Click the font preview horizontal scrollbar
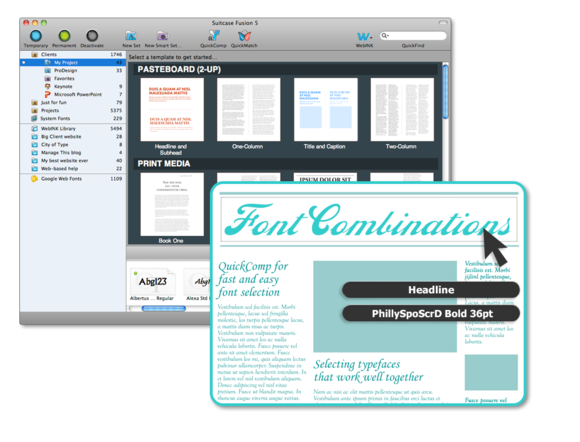Viewport: 580px width, 442px height. coord(164,308)
